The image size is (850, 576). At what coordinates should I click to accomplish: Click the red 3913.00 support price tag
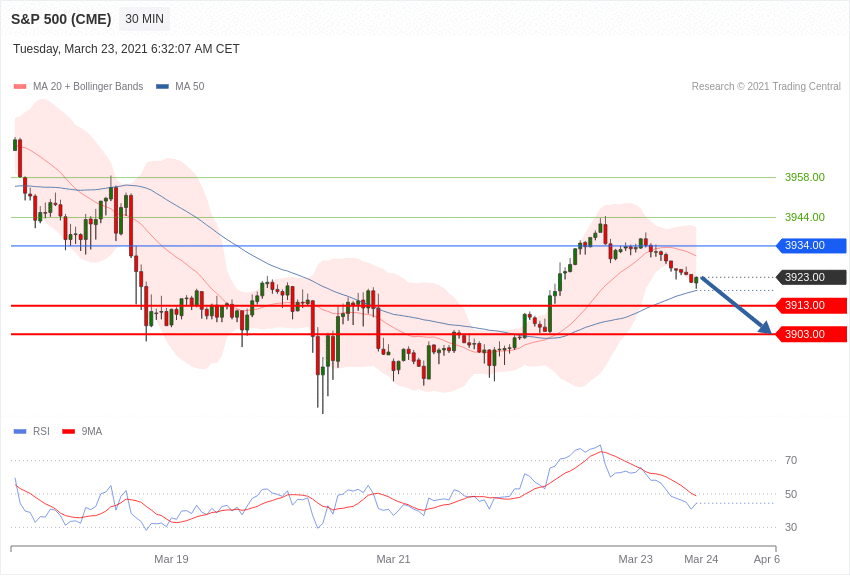point(812,306)
